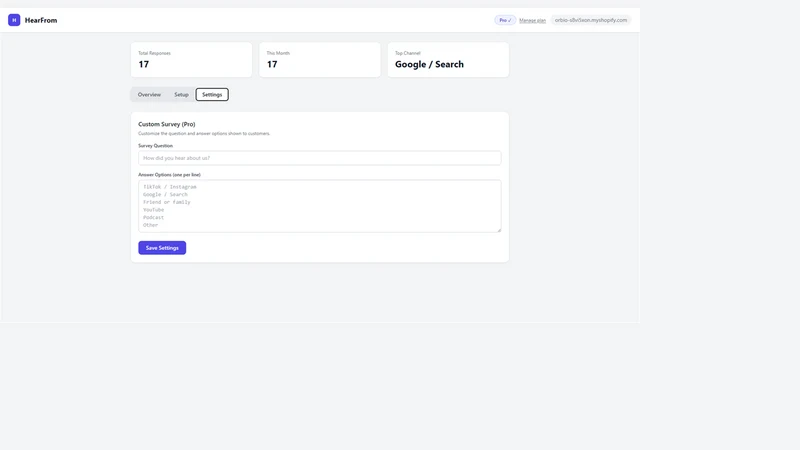Switch to the Setup tab
Screen dimensions: 800x450
(181, 94)
